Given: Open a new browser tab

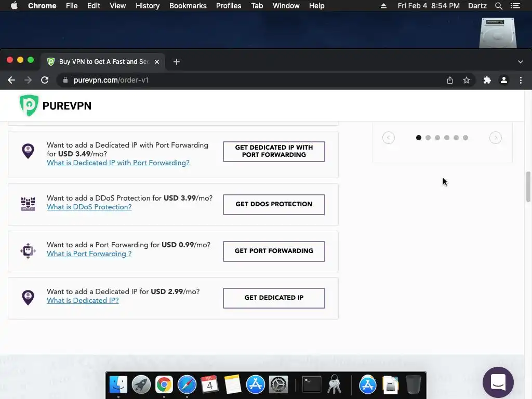Looking at the screenshot, I should point(177,62).
